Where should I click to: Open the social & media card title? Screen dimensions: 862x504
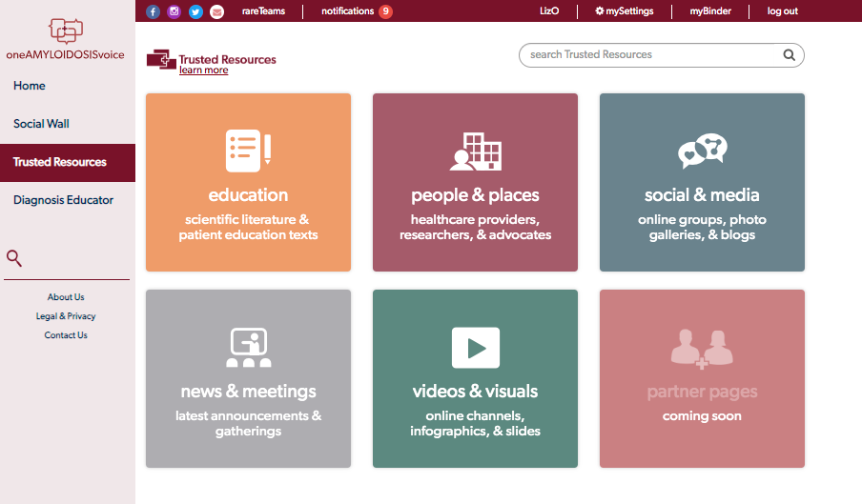coord(702,195)
